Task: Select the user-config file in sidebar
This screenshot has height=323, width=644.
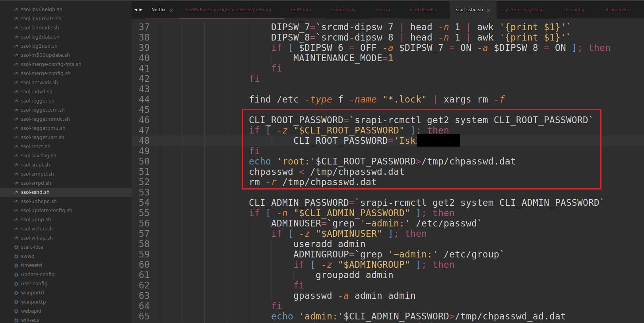Action: [34, 284]
